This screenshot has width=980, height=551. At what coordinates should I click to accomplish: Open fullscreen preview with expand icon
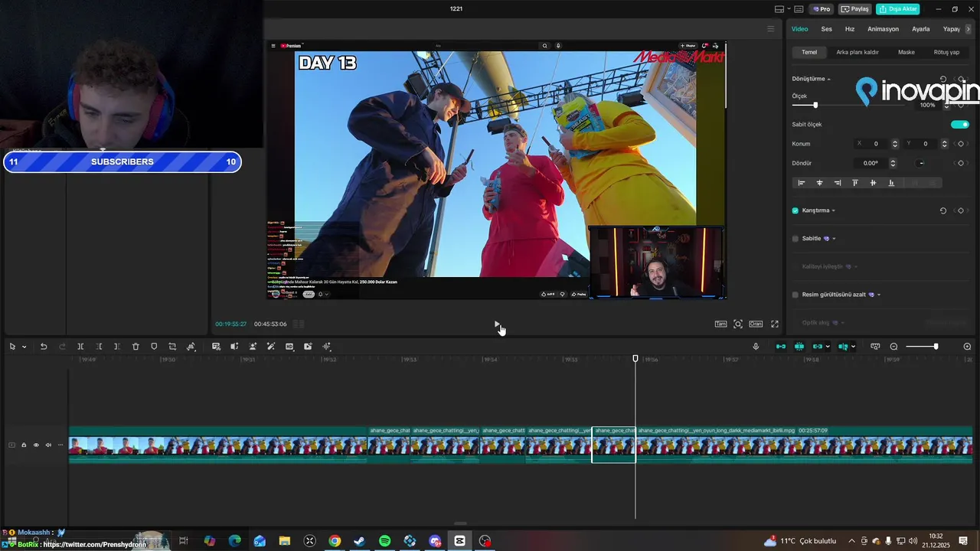775,324
